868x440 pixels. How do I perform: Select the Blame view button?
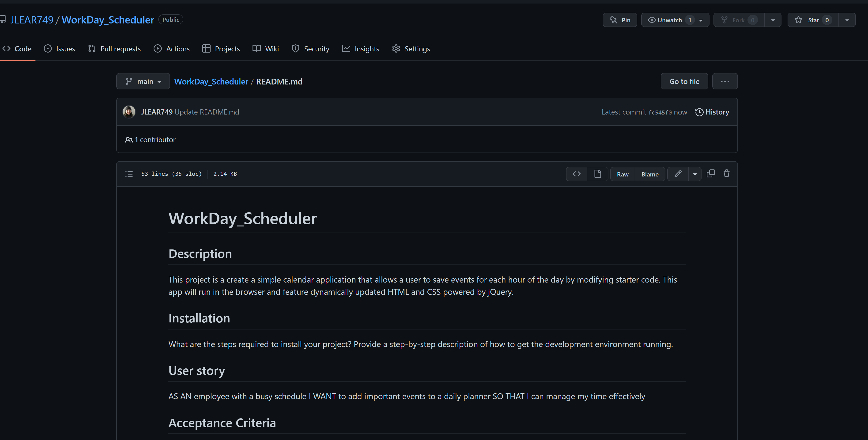click(x=650, y=174)
